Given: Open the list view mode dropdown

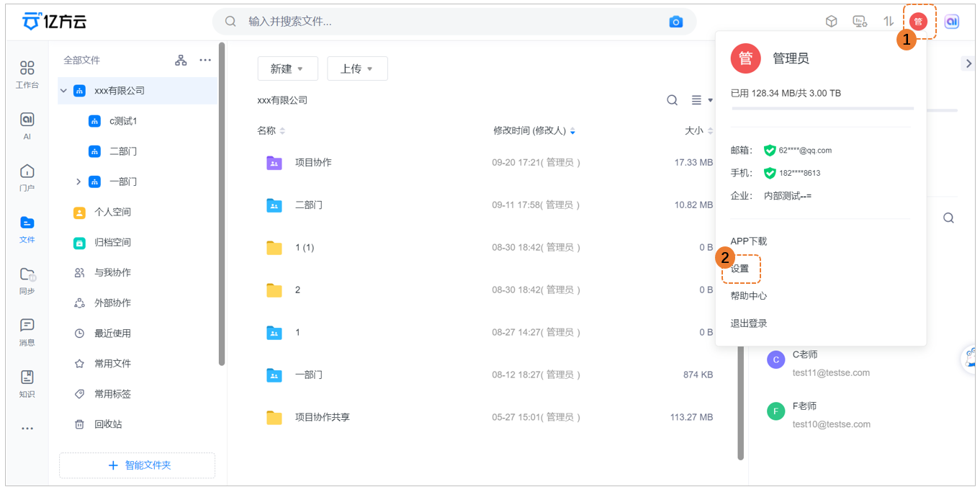Looking at the screenshot, I should tap(702, 100).
